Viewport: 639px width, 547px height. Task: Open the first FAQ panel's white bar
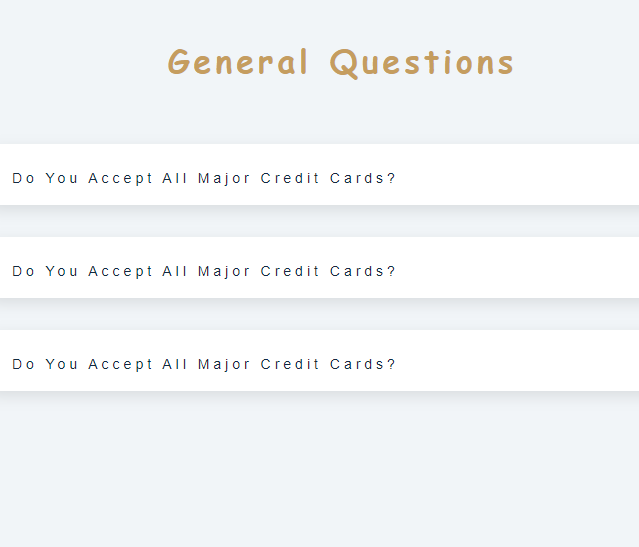point(320,174)
